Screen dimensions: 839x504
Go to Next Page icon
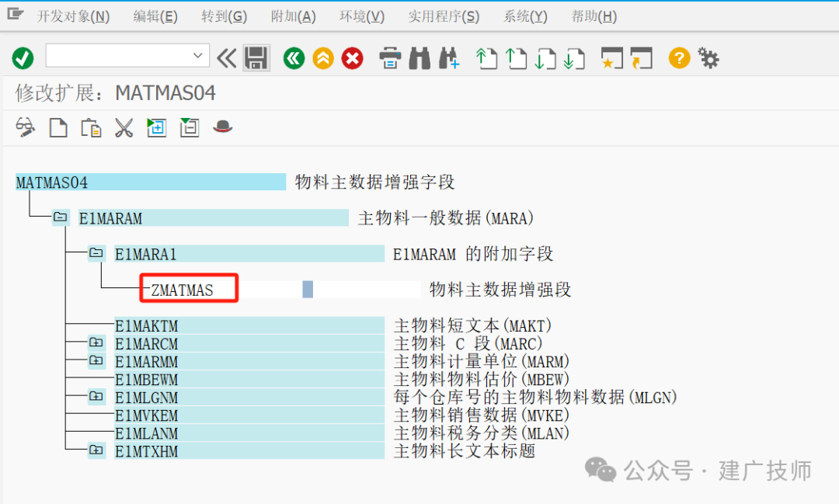click(545, 57)
